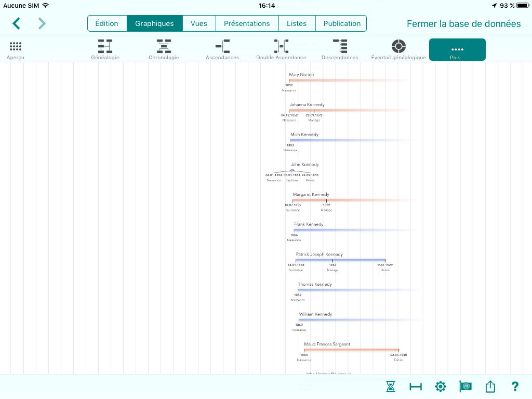
Task: Select Maud Frances Sargeant's timeline bar
Action: pyautogui.click(x=351, y=350)
